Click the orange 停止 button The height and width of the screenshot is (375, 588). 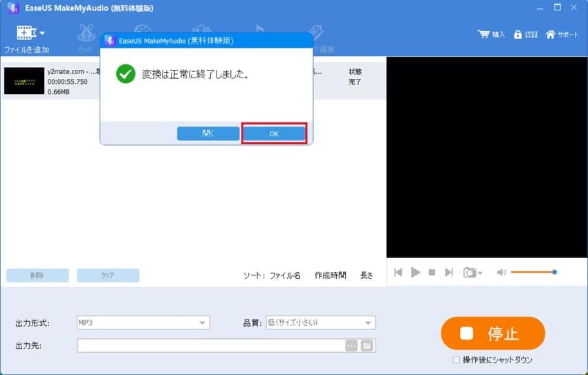click(493, 333)
